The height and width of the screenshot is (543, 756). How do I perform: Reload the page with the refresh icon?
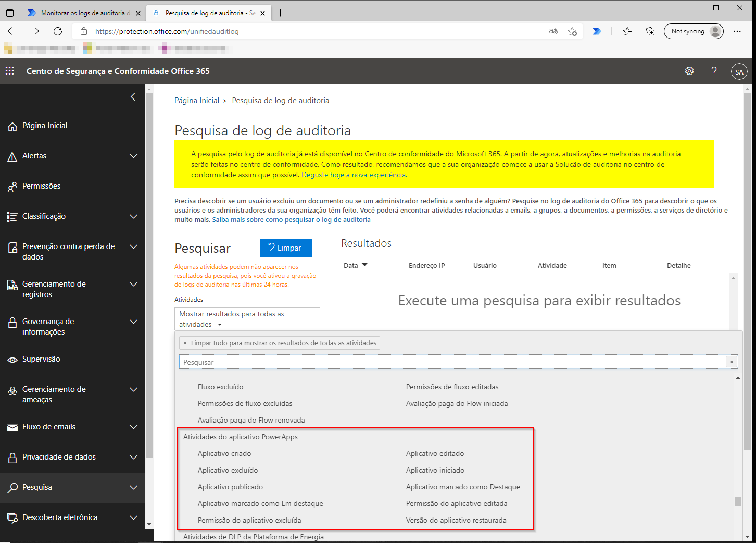[58, 31]
